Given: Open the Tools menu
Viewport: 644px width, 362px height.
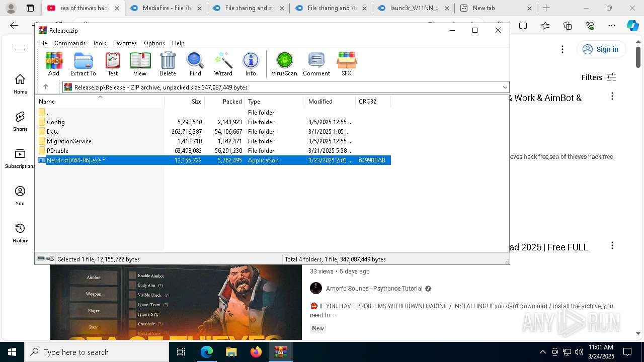Looking at the screenshot, I should tap(99, 43).
